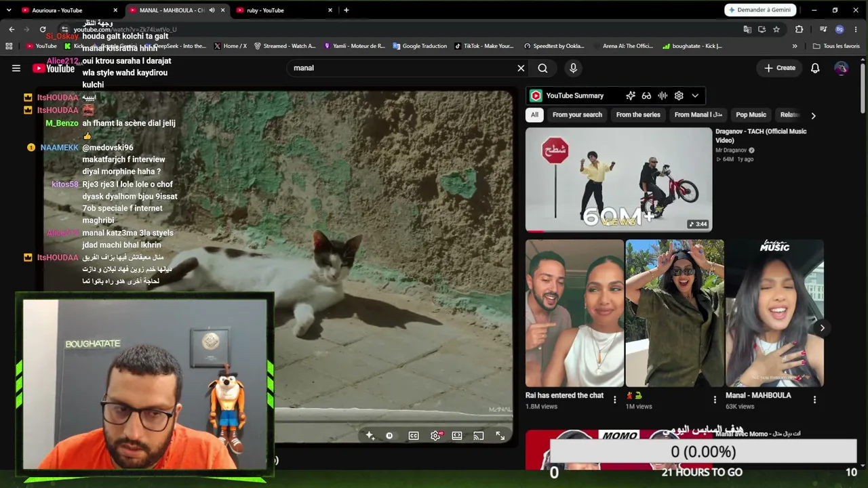The image size is (868, 488).
Task: Bookmark this page with the star icon
Action: [x=776, y=29]
